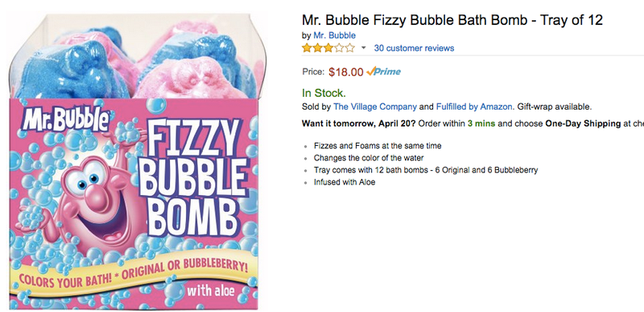The image size is (644, 312).
Task: Click the first gold star
Action: tap(307, 48)
